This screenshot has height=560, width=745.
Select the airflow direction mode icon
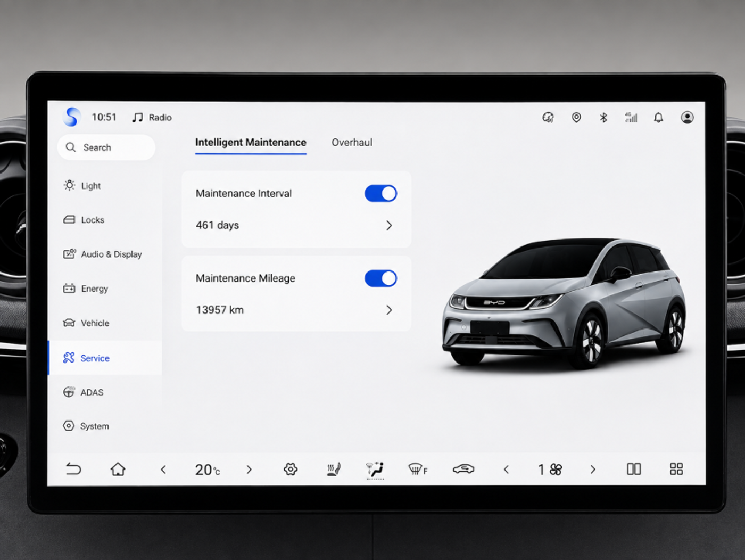coord(375,470)
